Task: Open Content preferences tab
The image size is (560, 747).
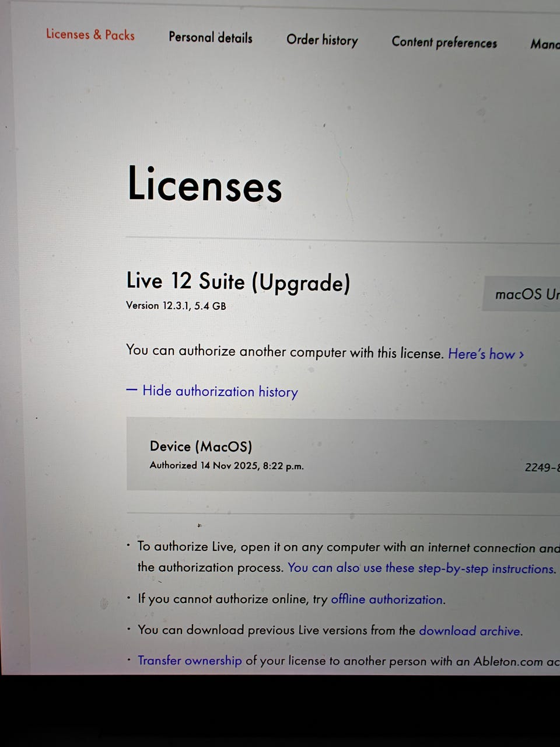Action: pyautogui.click(x=444, y=42)
